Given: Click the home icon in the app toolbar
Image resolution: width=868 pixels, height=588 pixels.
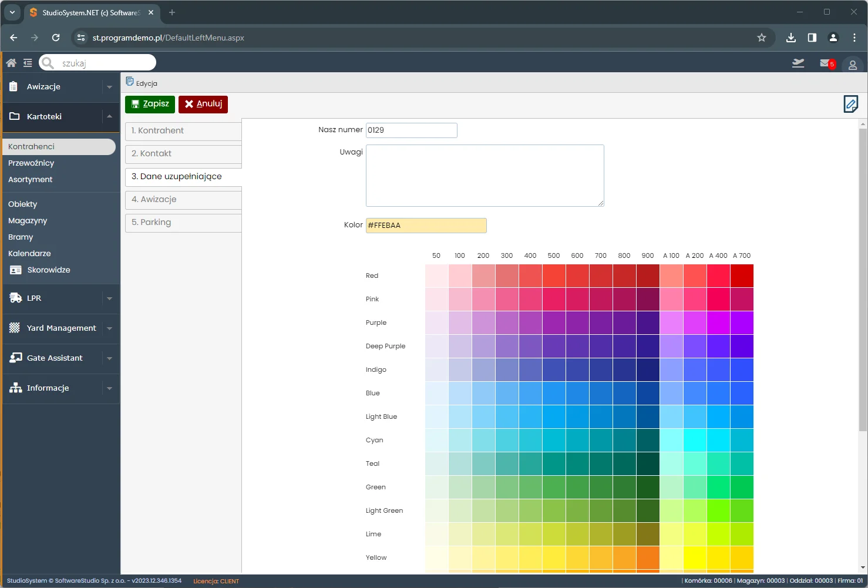Looking at the screenshot, I should (11, 63).
